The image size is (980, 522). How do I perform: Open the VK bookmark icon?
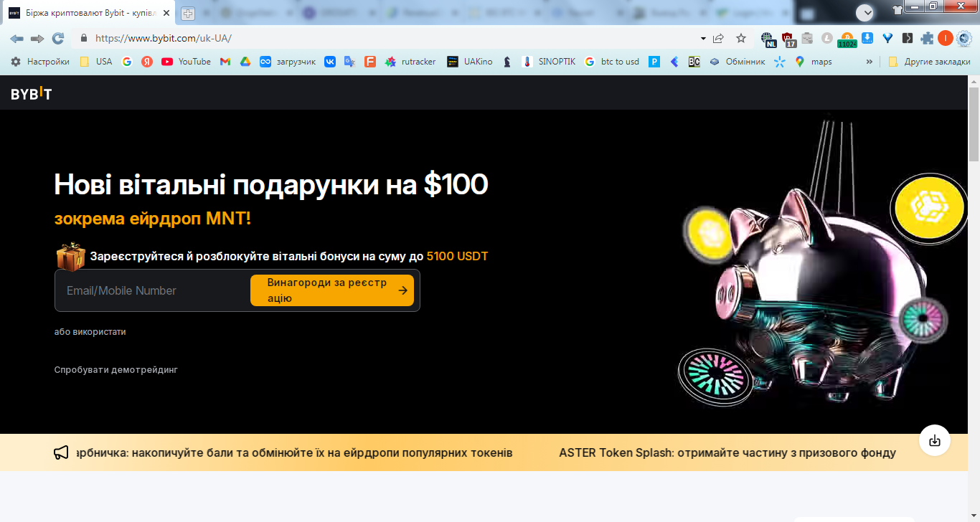coord(330,62)
